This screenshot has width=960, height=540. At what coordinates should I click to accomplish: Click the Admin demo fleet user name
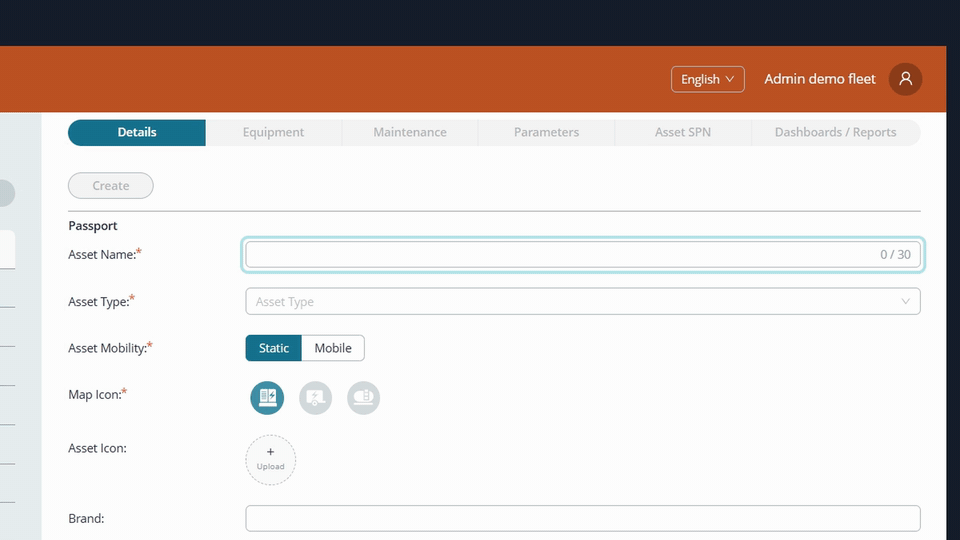820,79
